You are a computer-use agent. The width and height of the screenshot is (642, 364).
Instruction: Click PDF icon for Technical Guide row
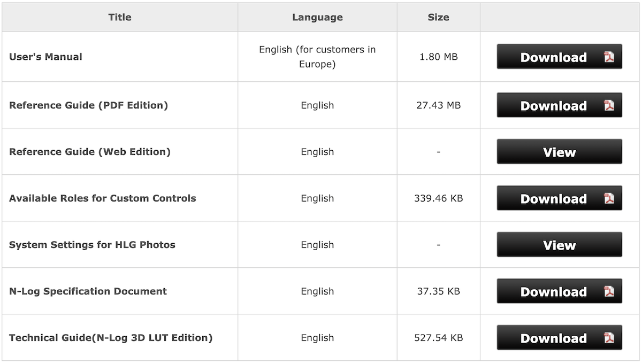pyautogui.click(x=609, y=338)
